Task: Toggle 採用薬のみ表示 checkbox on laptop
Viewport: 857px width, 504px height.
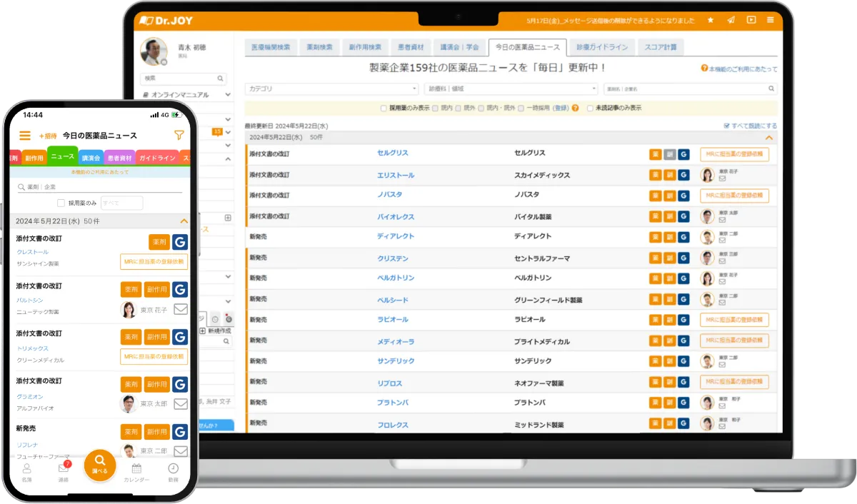Action: click(384, 108)
